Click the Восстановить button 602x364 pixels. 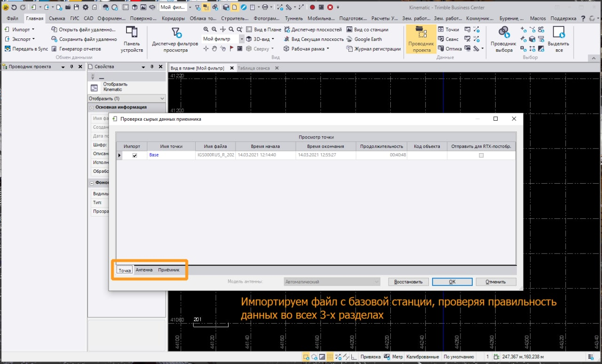[x=408, y=282]
